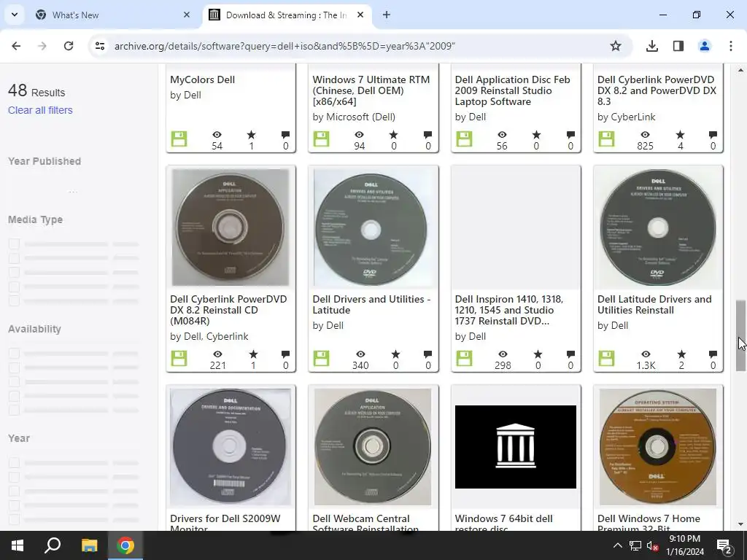Open Chrome three-dot menu
The height and width of the screenshot is (560, 747).
pyautogui.click(x=731, y=46)
